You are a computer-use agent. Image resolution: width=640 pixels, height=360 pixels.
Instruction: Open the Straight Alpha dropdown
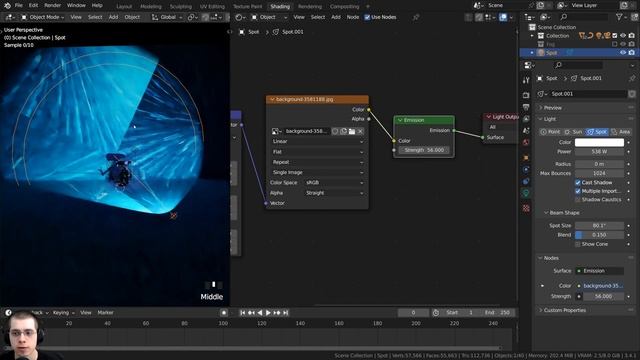point(334,193)
